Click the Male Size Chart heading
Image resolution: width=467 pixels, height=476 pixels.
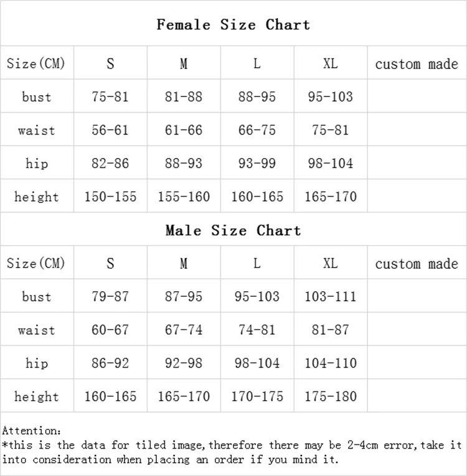pos(233,231)
